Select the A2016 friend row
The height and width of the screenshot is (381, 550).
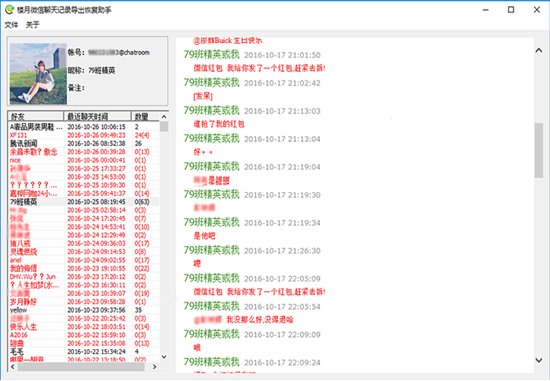click(x=84, y=335)
